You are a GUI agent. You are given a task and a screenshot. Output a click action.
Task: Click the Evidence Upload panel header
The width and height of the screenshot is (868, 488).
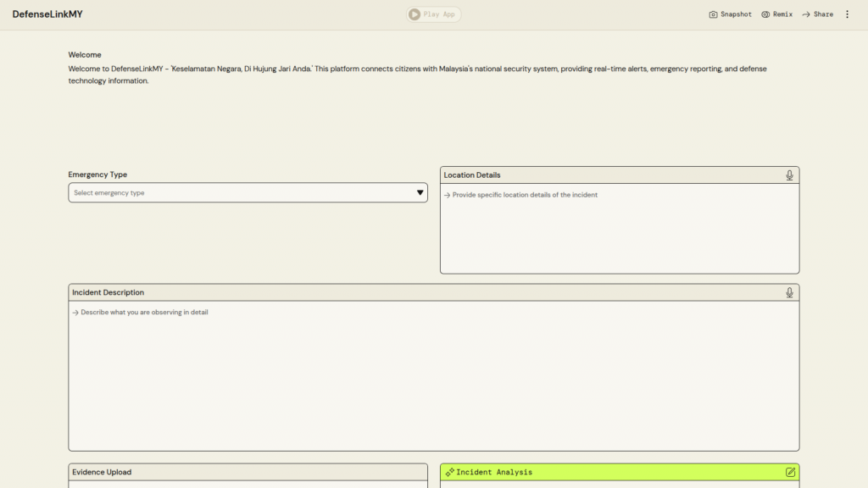[248, 472]
